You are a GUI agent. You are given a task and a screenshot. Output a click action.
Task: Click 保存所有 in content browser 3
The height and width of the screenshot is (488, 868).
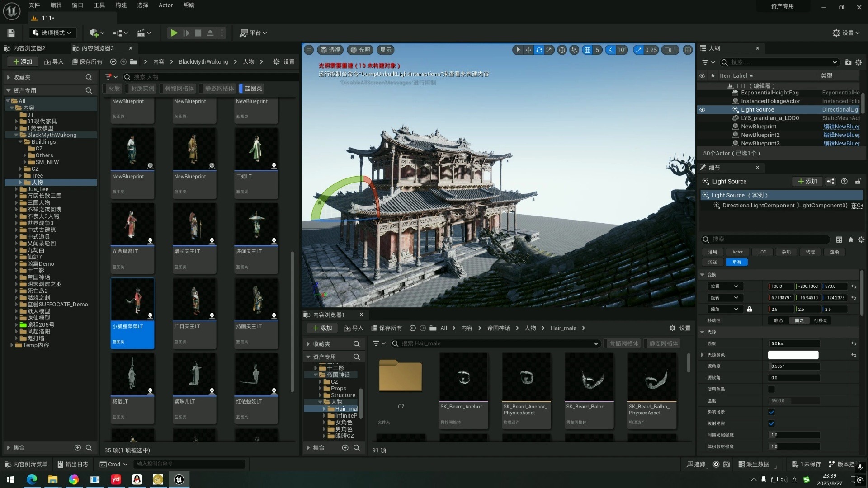[x=87, y=62]
